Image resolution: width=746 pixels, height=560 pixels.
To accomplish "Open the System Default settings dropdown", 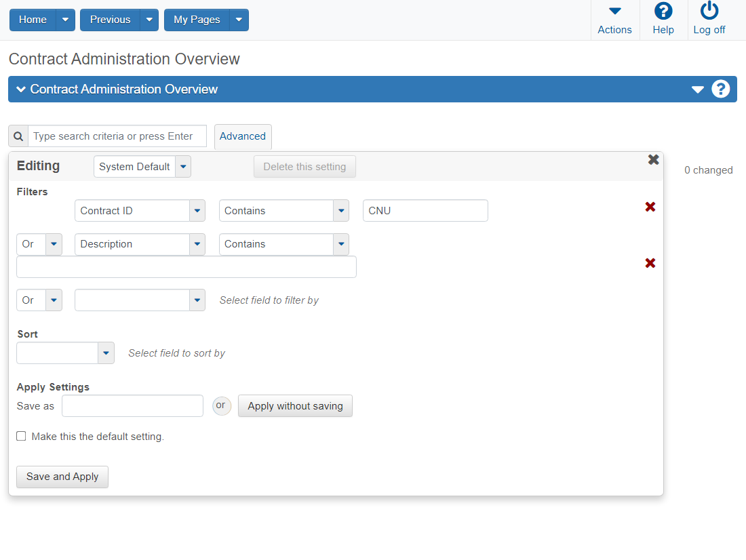I will click(183, 167).
